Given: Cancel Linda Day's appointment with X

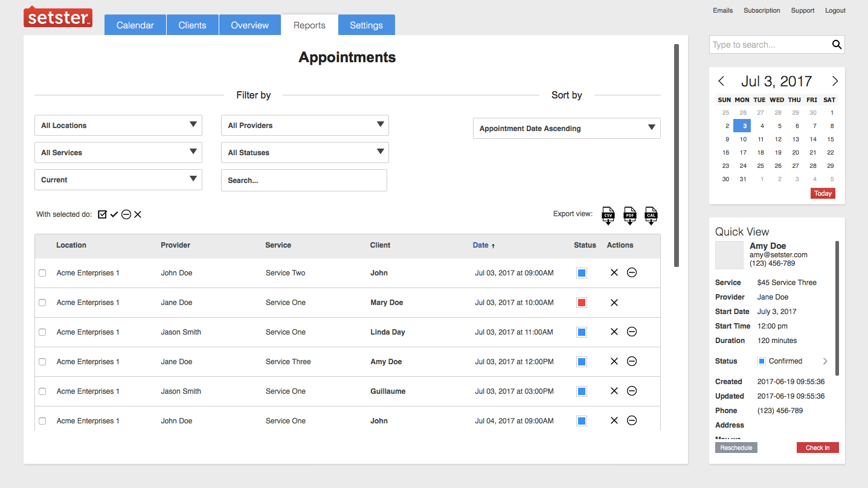Looking at the screenshot, I should [x=614, y=332].
